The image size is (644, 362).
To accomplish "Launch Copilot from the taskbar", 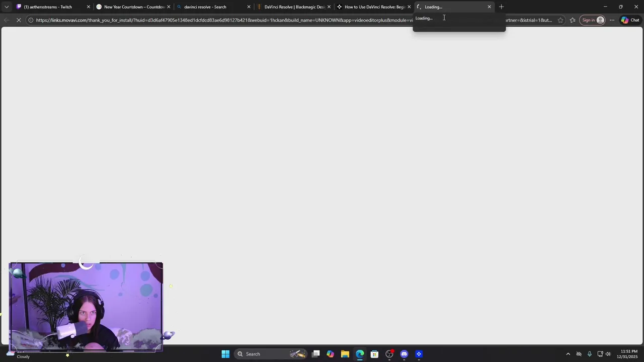I will point(330,354).
